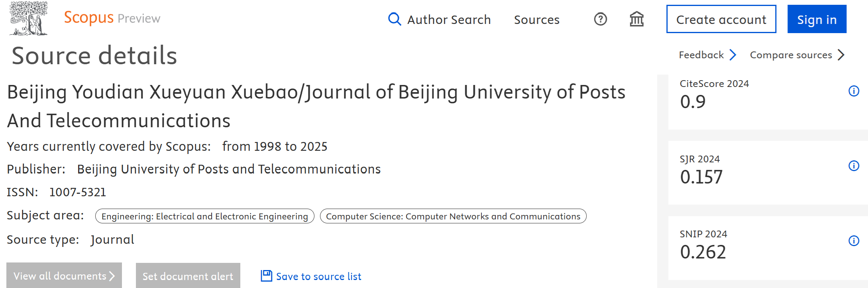Click the Create account button

(721, 19)
